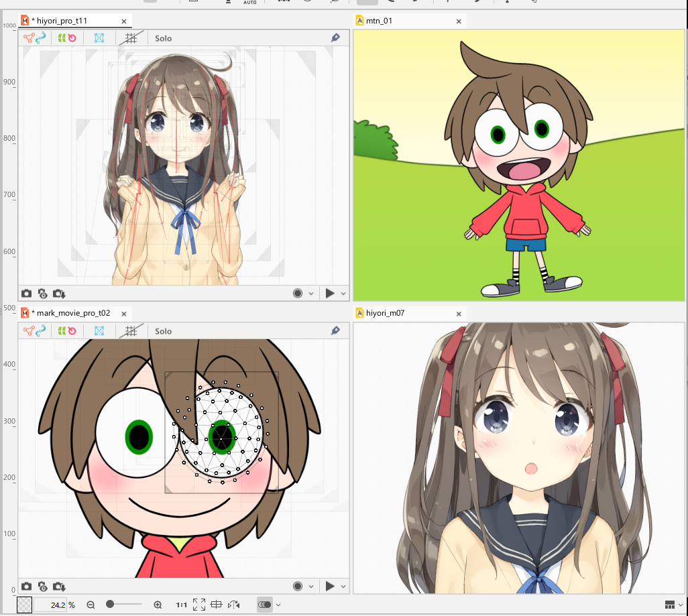Click the pen icon in hiyori_pro_t11 toolbar
Screen dimensions: 688x616
[x=335, y=38]
